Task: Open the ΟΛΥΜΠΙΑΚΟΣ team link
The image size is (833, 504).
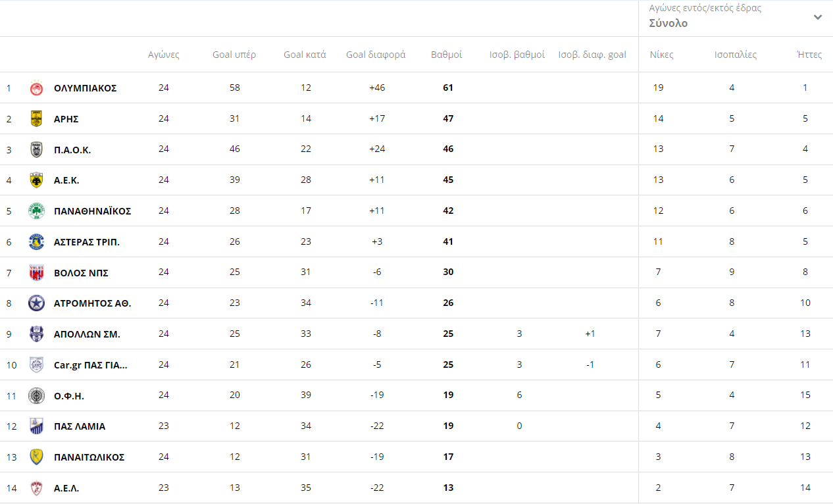Action: pos(86,88)
